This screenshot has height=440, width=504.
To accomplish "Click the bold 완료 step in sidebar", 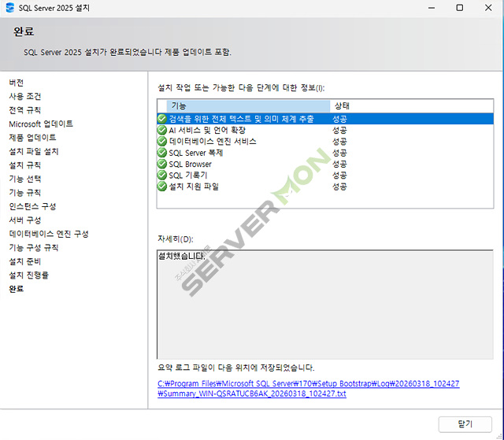I will tap(17, 289).
